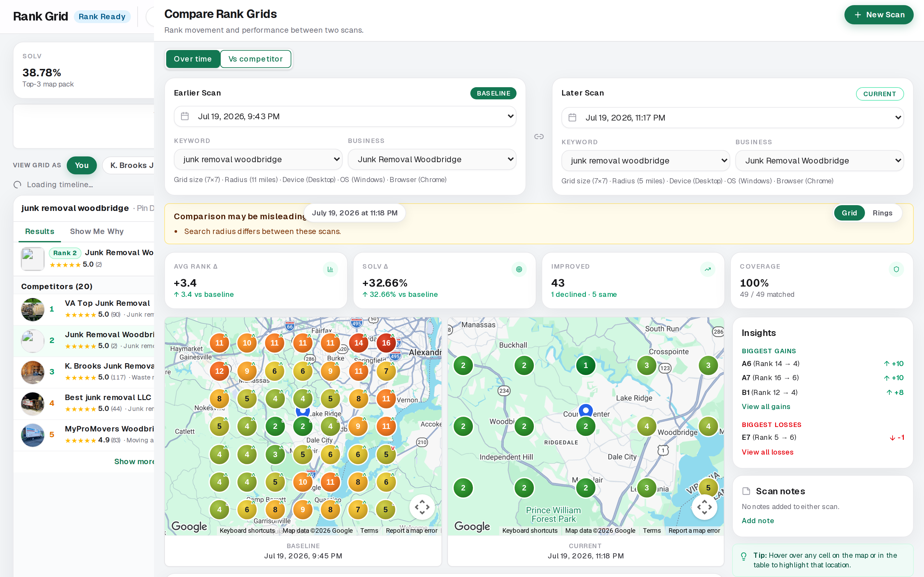Click the current map pan control

[704, 507]
